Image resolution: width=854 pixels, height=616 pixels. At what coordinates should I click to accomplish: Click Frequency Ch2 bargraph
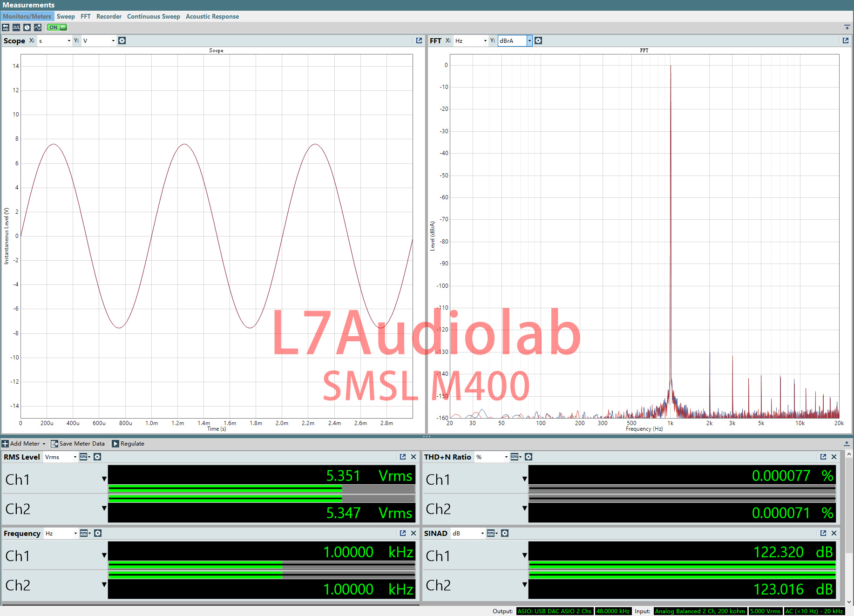tap(262, 575)
